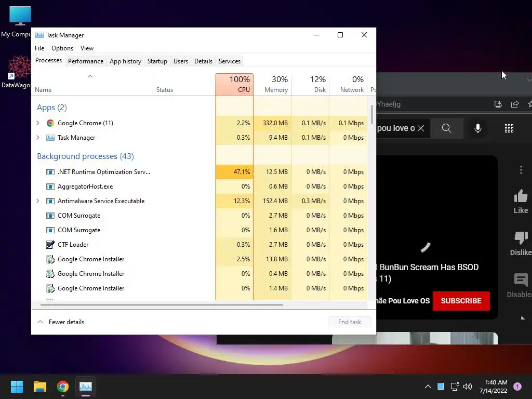Open the YouTube apps grid icon
Image resolution: width=532 pixels, height=399 pixels.
point(509,128)
